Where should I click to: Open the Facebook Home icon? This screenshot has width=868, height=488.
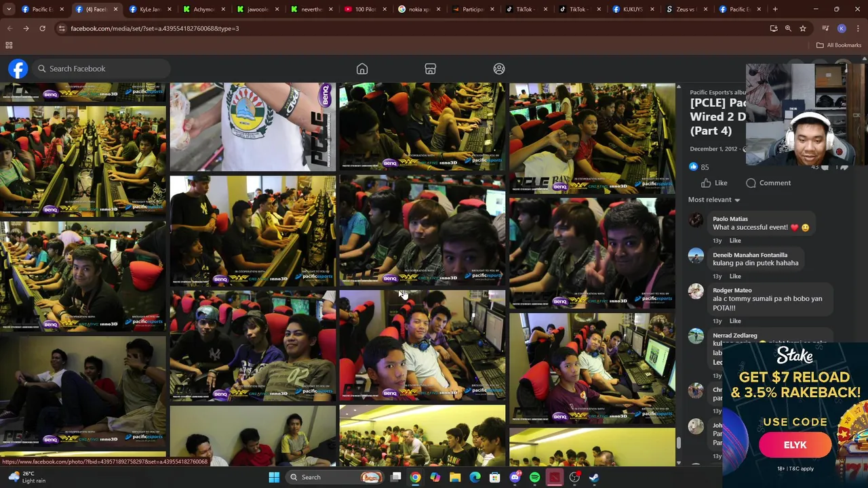tap(362, 68)
